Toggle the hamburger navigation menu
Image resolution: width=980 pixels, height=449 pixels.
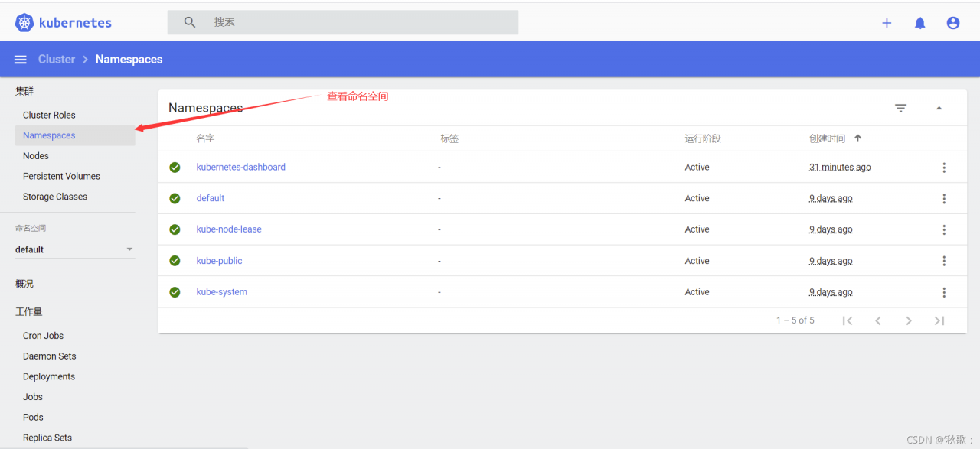click(x=21, y=60)
